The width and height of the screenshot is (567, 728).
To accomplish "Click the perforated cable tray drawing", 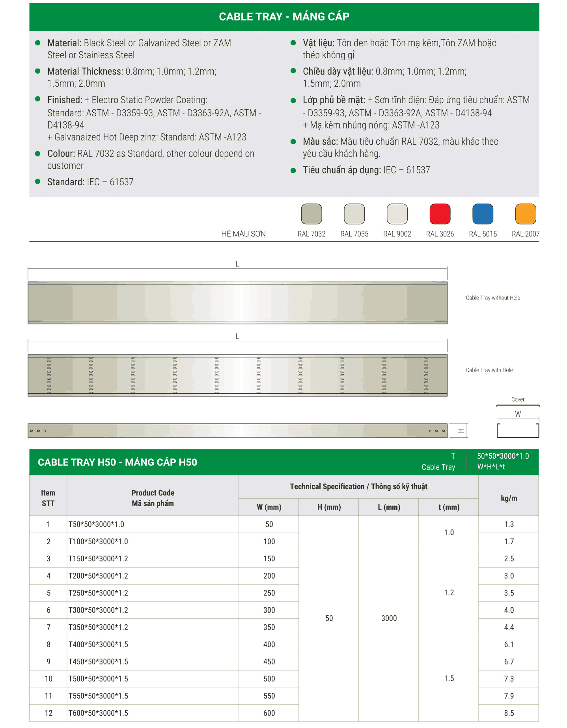I will [237, 375].
